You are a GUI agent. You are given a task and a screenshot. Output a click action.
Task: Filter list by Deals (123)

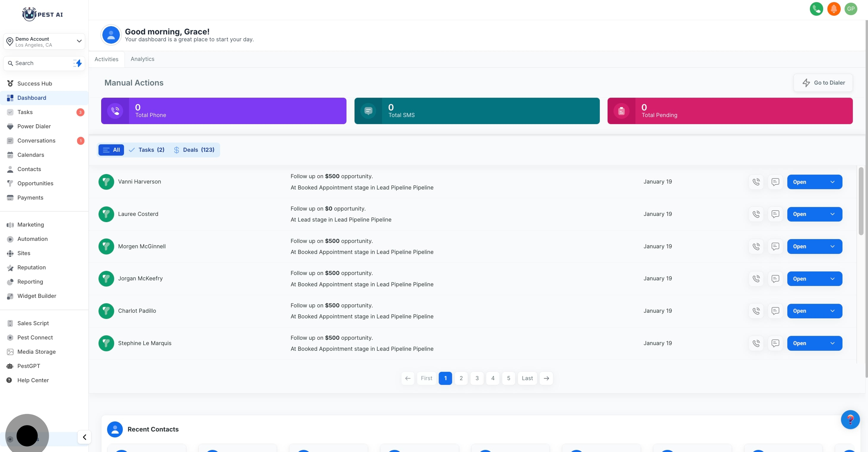[194, 150]
